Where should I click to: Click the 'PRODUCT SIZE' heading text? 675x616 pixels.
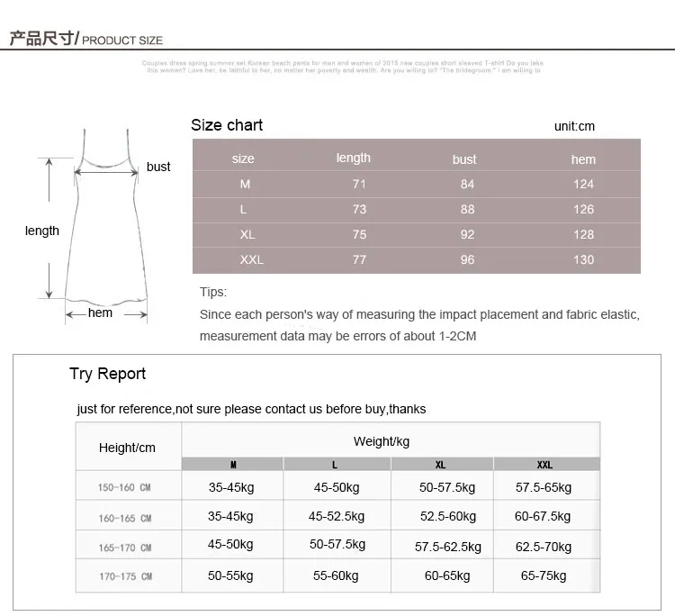122,41
